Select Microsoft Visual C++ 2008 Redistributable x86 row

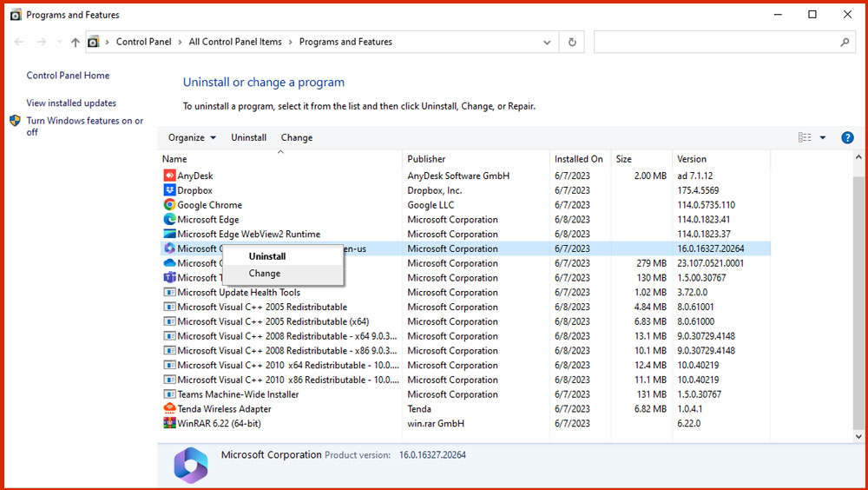465,350
